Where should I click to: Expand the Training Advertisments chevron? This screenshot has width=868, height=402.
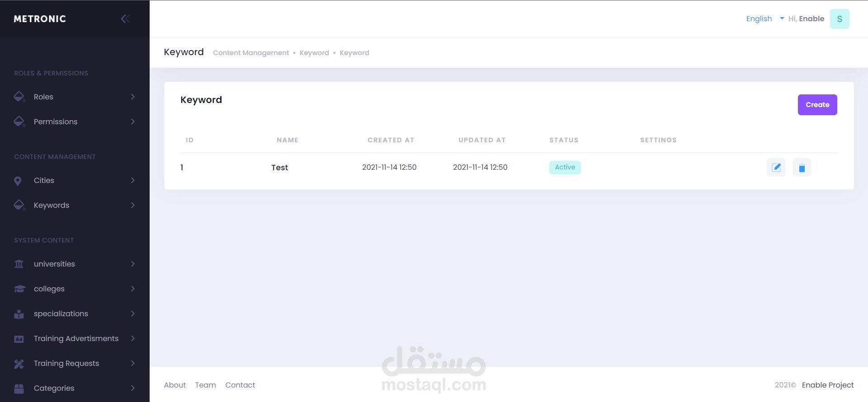[132, 338]
